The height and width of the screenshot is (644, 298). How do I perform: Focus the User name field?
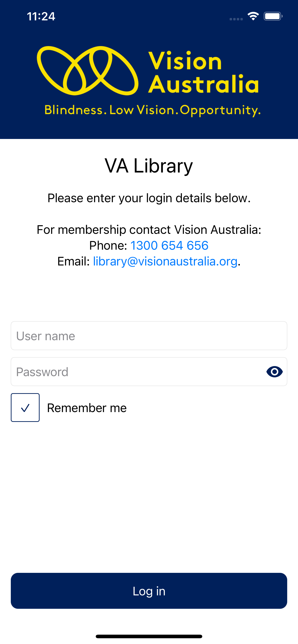coord(149,336)
